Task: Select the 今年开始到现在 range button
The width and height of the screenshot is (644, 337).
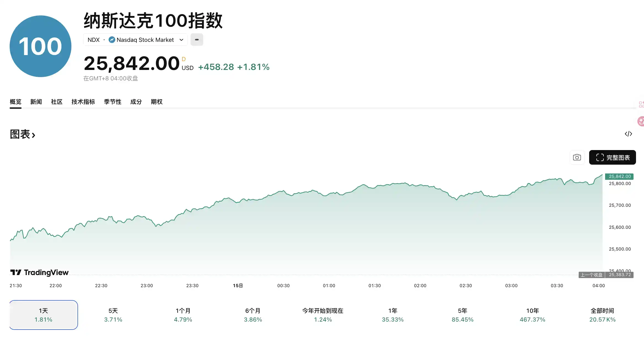Action: 323,315
